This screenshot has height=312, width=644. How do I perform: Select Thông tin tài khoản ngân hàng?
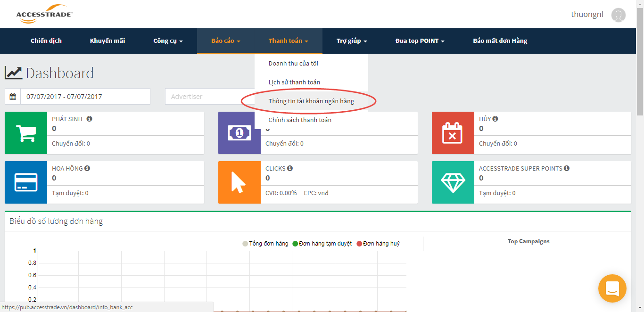pyautogui.click(x=311, y=101)
